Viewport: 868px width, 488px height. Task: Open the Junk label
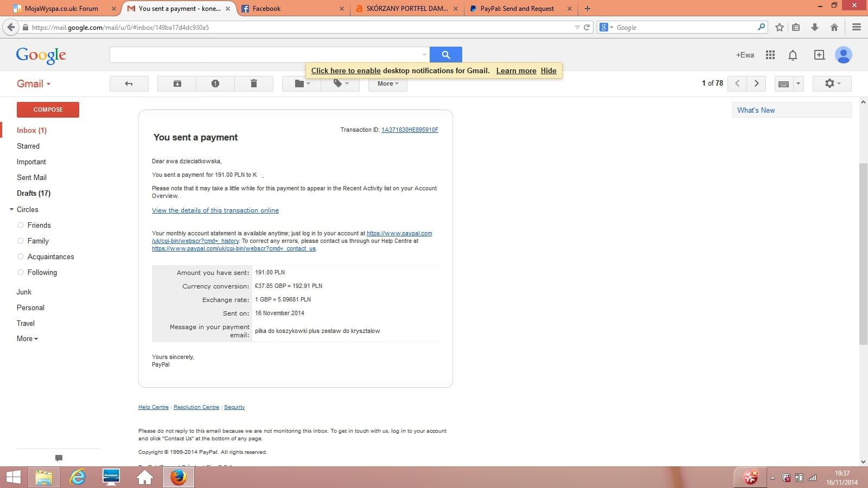point(24,292)
